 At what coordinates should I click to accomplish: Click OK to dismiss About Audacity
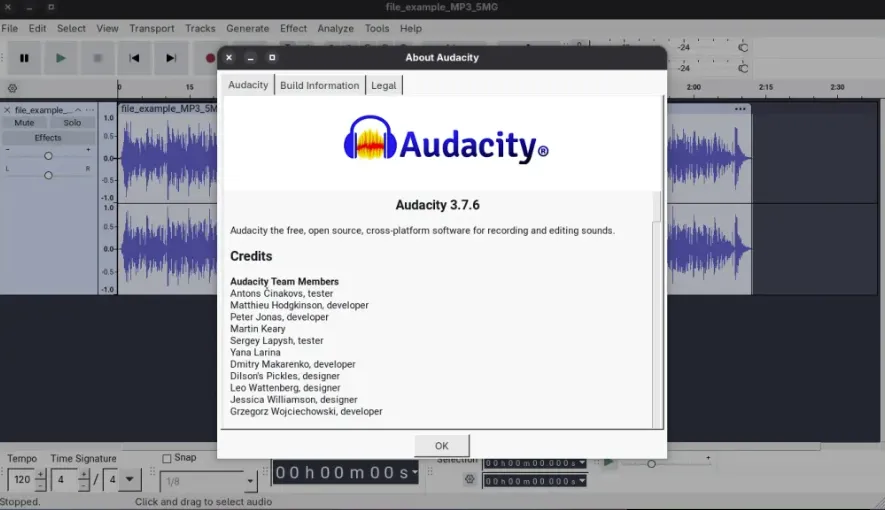tap(441, 446)
